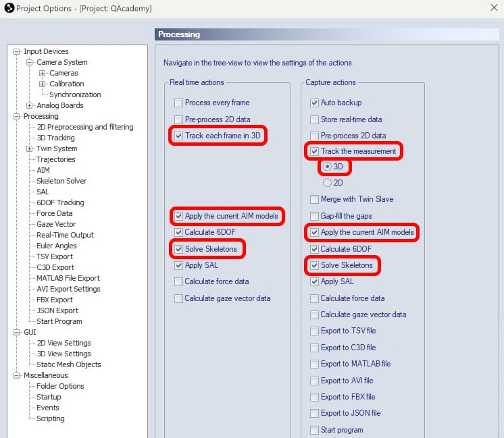
Task: Expand the Cameras tree node
Action: click(43, 73)
